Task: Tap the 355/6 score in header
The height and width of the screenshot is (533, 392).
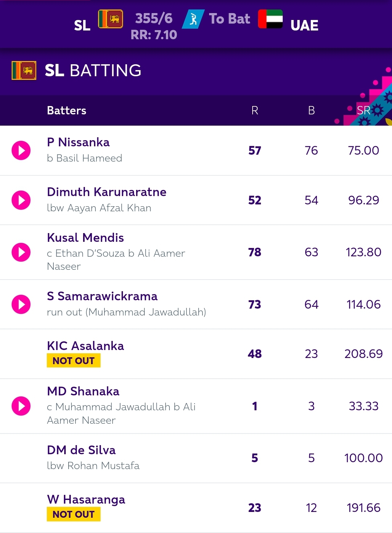Action: click(154, 19)
